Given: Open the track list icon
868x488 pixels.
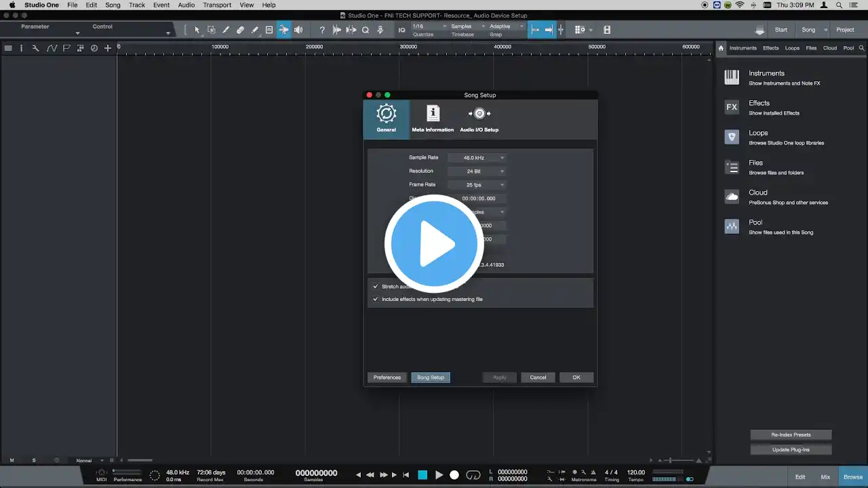Looking at the screenshot, I should 8,48.
